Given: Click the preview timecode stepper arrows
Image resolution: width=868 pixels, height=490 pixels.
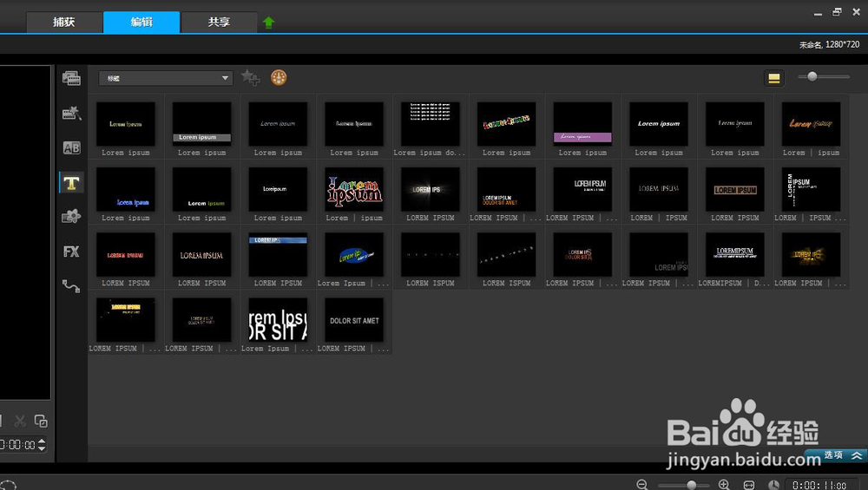Looking at the screenshot, I should (42, 445).
